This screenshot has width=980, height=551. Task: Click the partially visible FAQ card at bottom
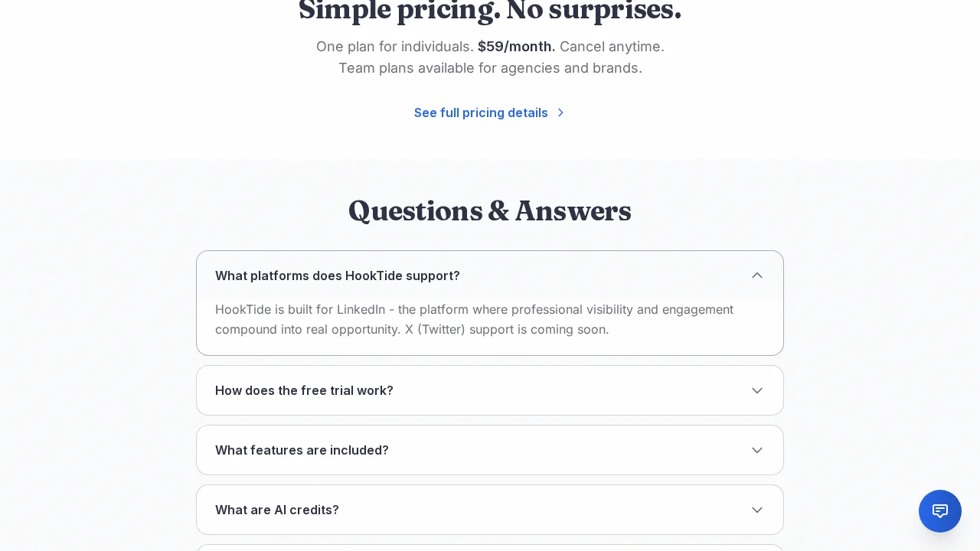pyautogui.click(x=490, y=548)
